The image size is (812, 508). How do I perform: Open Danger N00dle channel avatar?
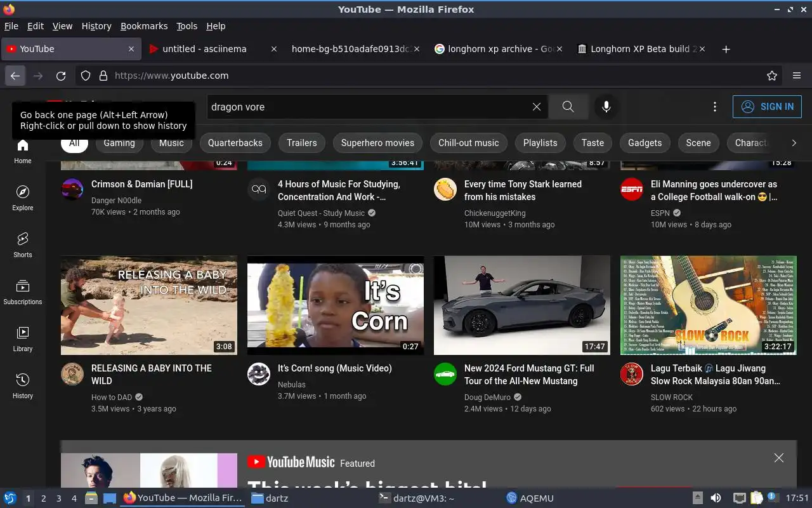pos(72,189)
